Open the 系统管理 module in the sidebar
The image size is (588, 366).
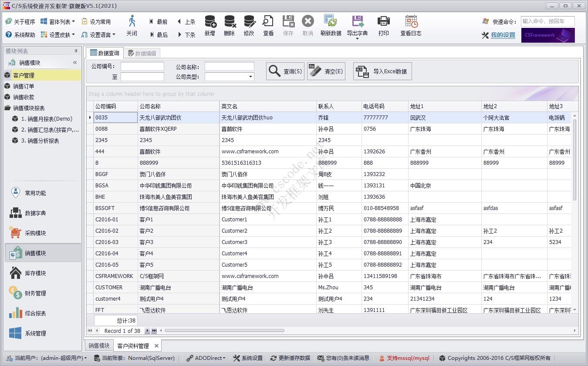click(x=42, y=333)
